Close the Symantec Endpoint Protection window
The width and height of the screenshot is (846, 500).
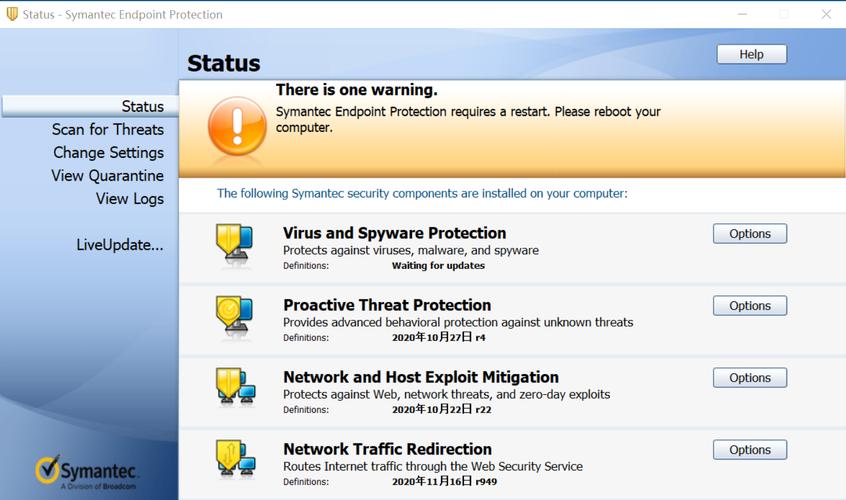[826, 14]
